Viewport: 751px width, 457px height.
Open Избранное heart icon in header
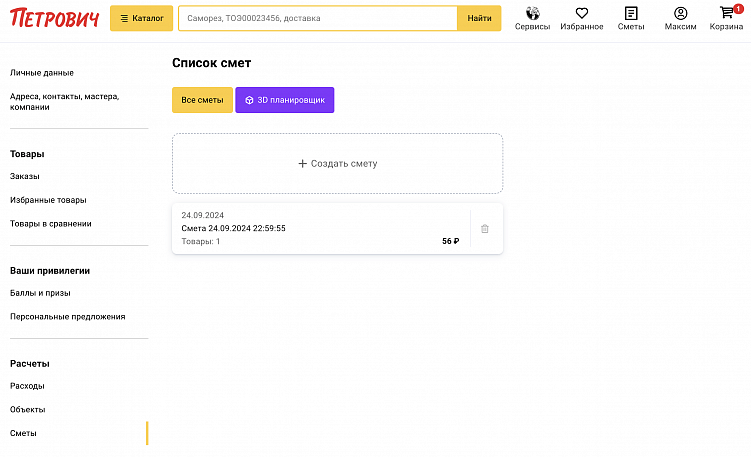point(581,14)
